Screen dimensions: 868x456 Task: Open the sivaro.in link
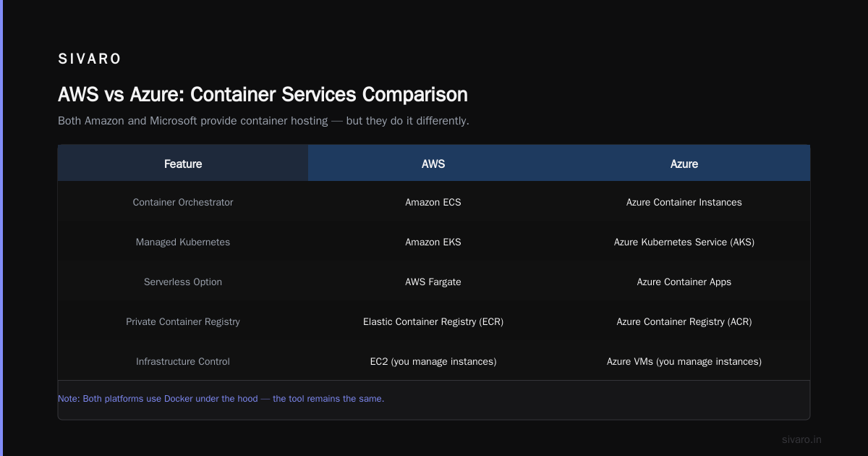801,439
